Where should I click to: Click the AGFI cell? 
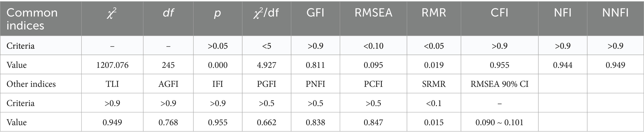(x=168, y=84)
